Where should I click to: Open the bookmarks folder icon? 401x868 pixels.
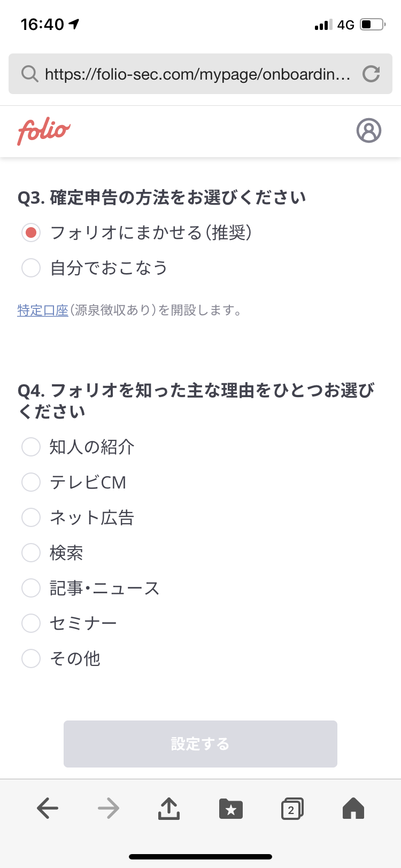[231, 809]
